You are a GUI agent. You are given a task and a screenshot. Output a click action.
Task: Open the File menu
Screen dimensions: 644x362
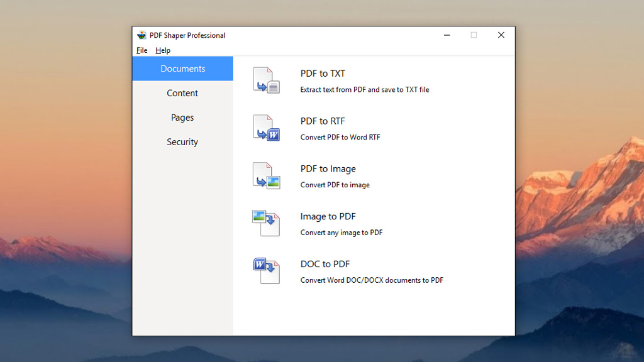pos(142,50)
